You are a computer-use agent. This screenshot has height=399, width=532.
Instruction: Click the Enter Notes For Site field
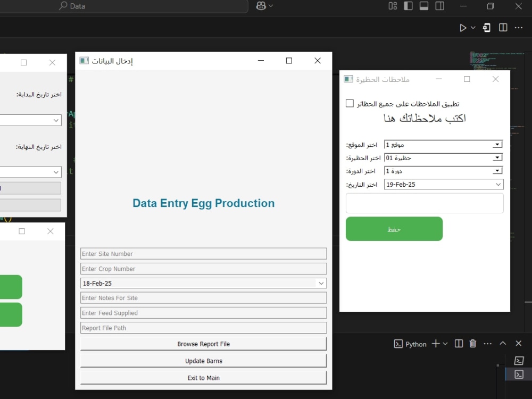[204, 298]
